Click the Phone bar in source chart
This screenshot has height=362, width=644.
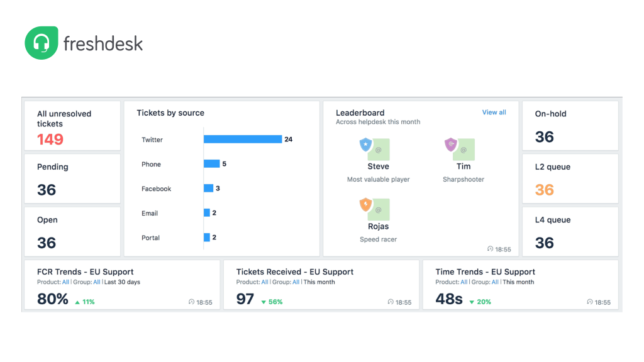coord(212,164)
